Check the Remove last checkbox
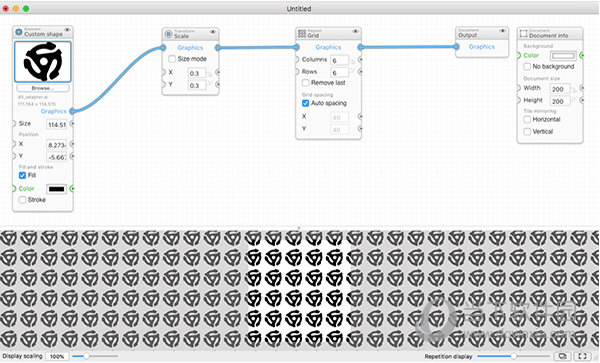 click(305, 83)
